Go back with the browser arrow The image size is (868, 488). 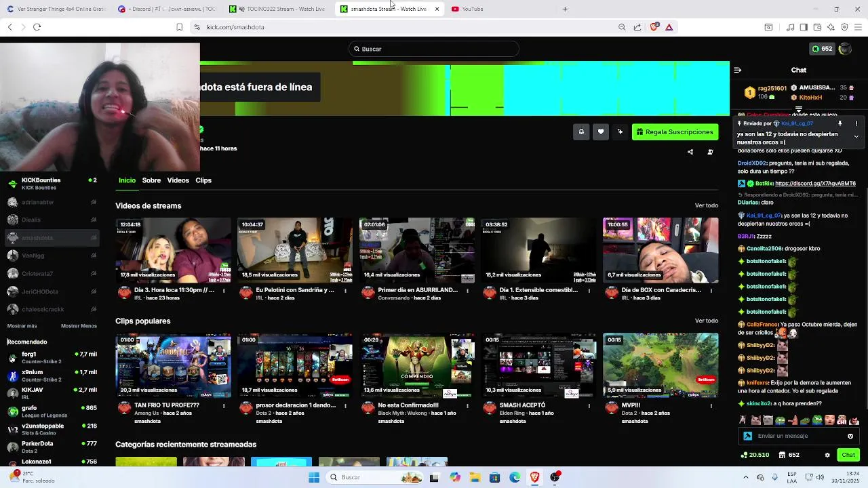point(9,27)
